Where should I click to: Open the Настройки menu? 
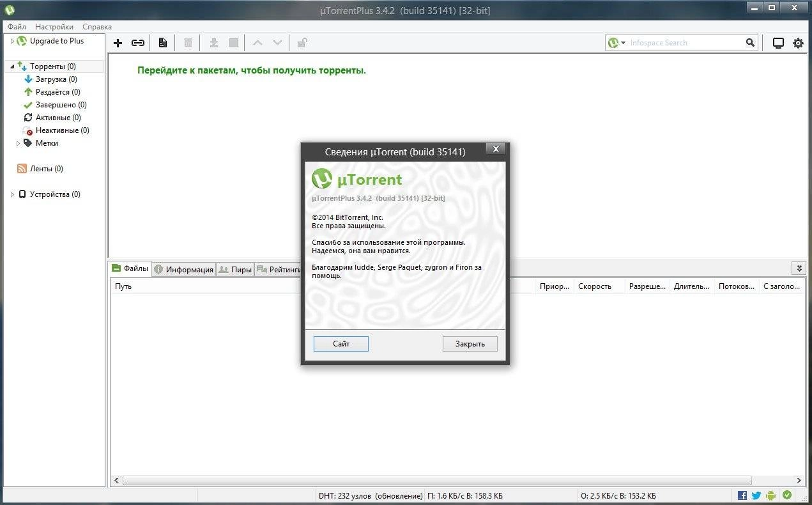[54, 26]
